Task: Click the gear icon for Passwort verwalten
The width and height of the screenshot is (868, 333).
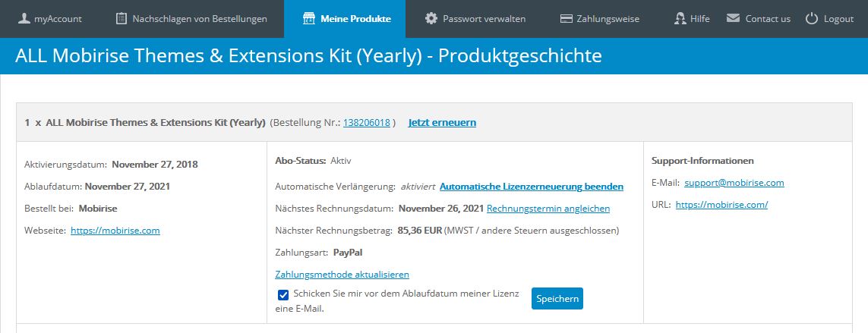Action: (431, 18)
